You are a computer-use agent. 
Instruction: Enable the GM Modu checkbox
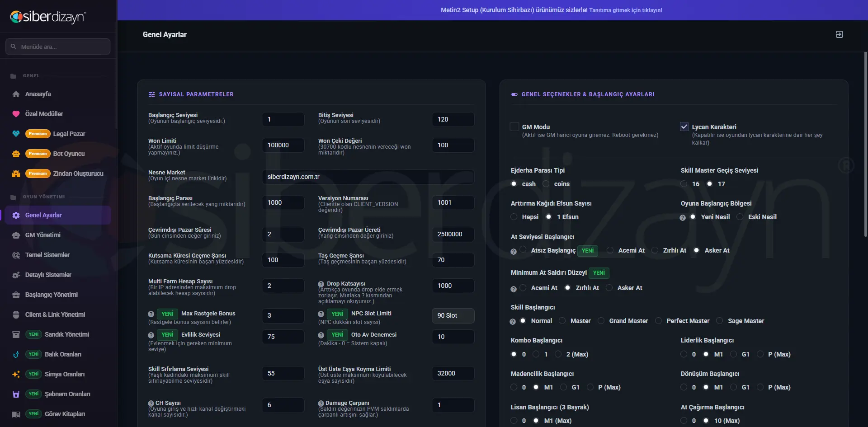[x=514, y=127]
